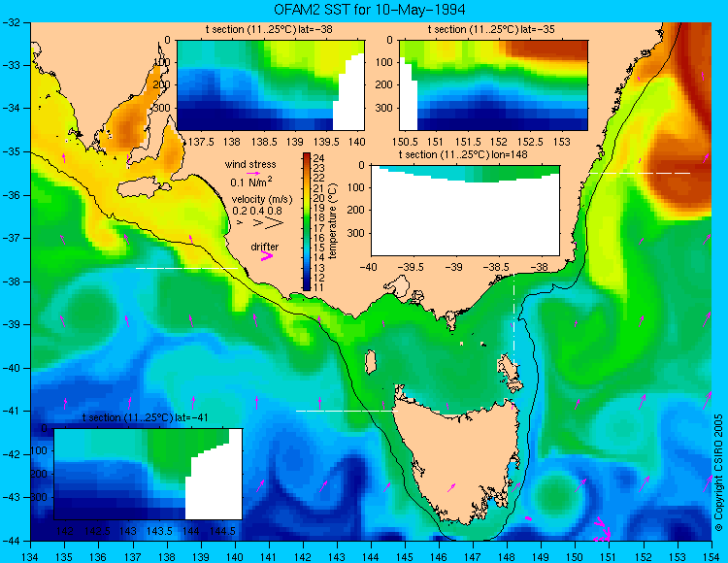728x563 pixels.
Task: Click the 18 tick on the color bar
Action: (x=319, y=217)
